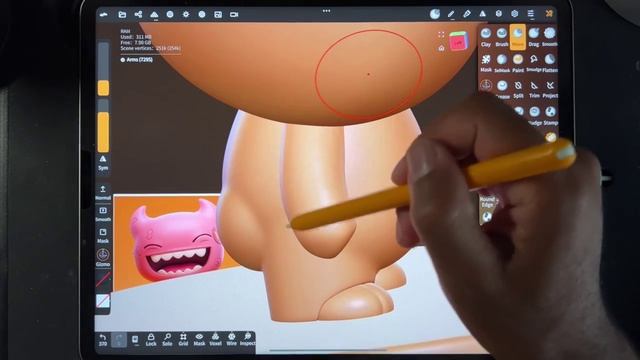
Task: Toggle fullscreen corner brackets icon
Action: [x=441, y=35]
